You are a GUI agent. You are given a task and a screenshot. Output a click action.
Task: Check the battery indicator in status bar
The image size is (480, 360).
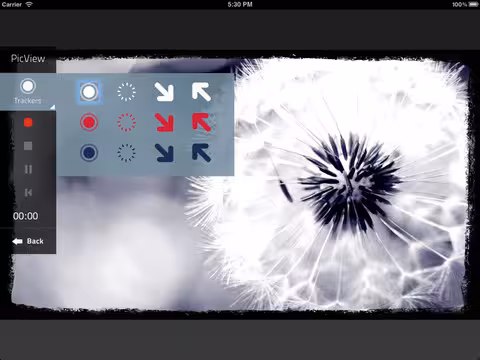point(473,4)
